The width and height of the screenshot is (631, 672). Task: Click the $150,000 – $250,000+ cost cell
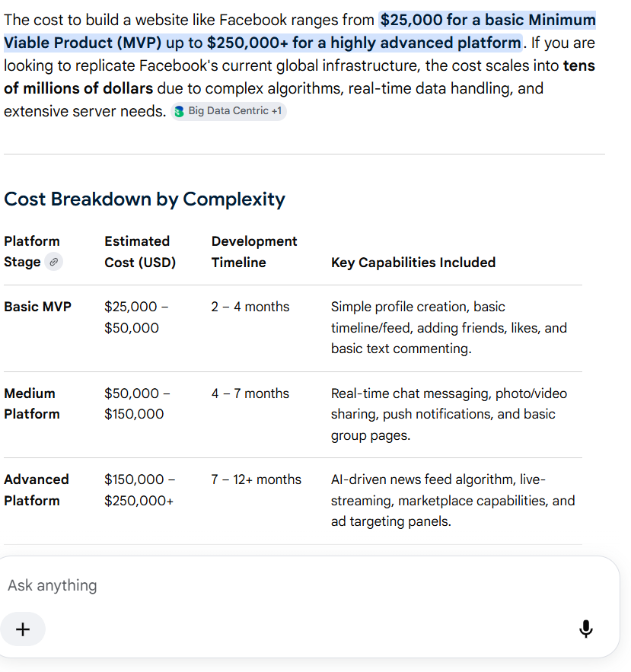pos(140,490)
